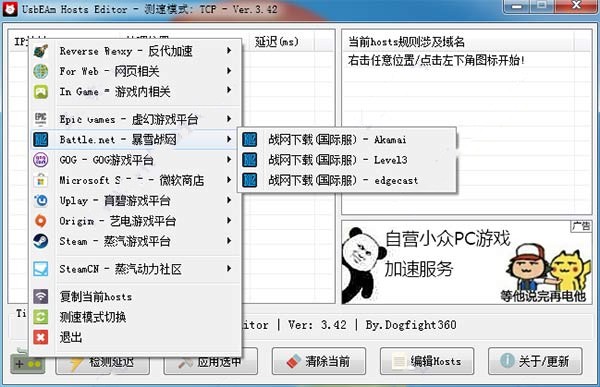Click the red exit X icon
This screenshot has width=600, height=387.
coord(41,337)
